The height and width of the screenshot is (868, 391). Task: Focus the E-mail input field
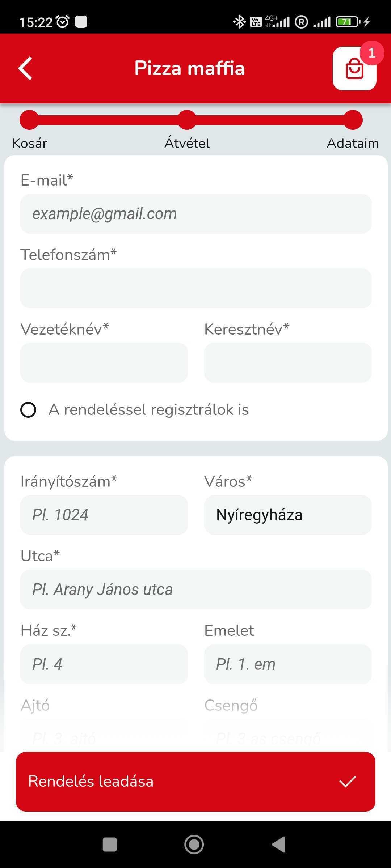196,214
